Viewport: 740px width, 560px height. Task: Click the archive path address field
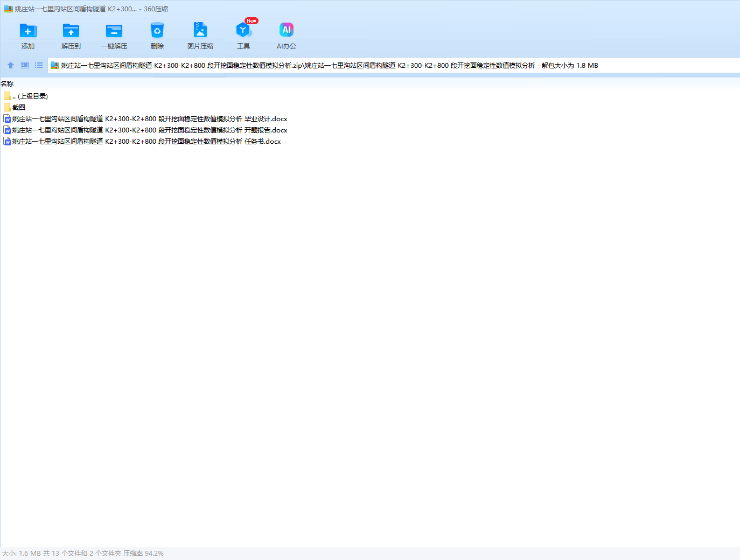394,66
